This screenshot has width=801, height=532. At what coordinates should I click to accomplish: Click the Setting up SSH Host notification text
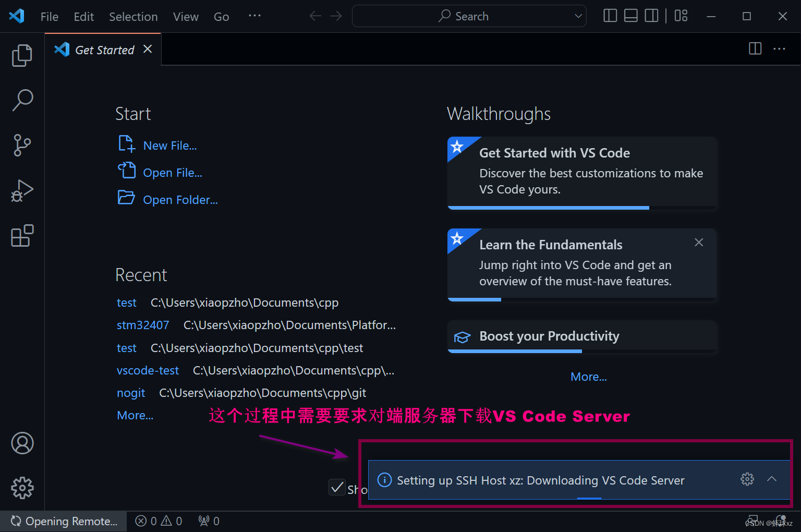point(541,480)
